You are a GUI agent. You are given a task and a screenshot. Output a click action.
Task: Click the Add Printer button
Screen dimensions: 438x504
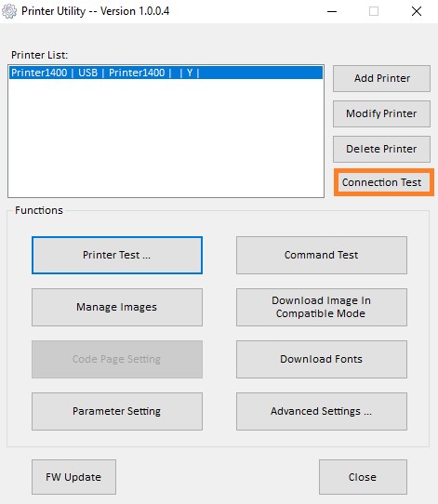[x=381, y=78]
